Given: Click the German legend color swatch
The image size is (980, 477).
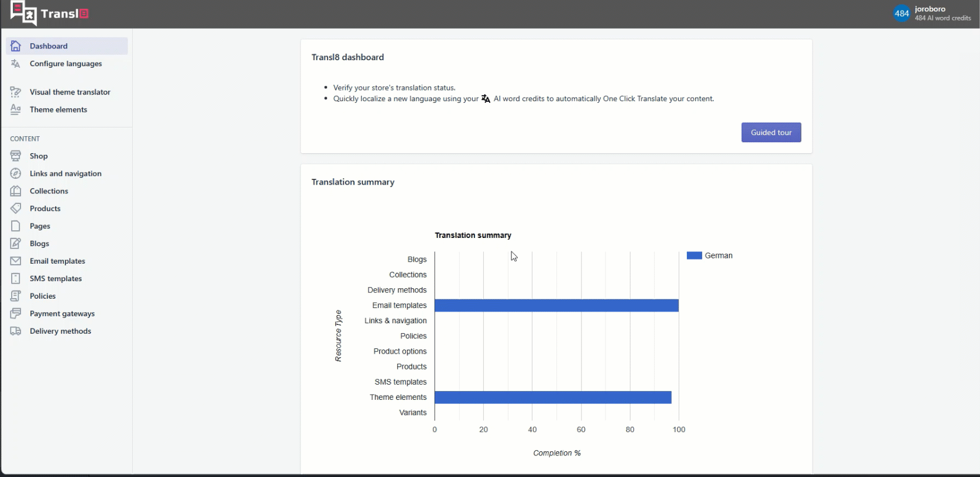Looking at the screenshot, I should (694, 255).
